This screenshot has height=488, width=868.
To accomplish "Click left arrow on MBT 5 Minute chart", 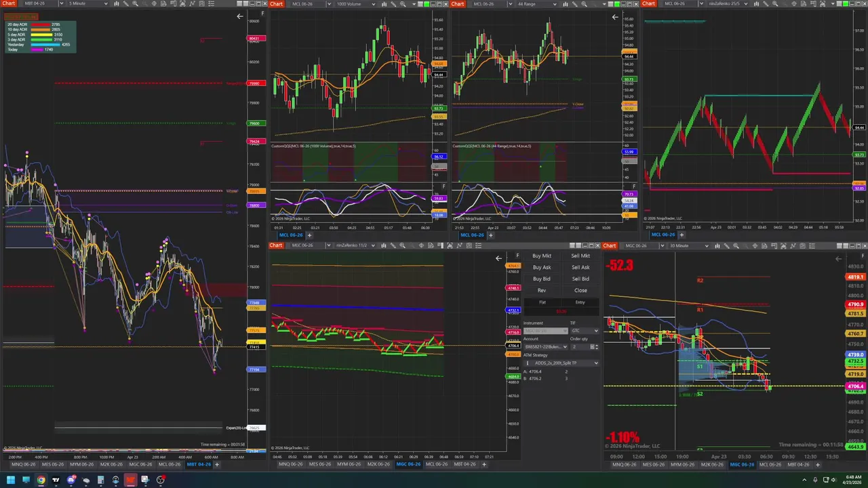I will point(239,16).
